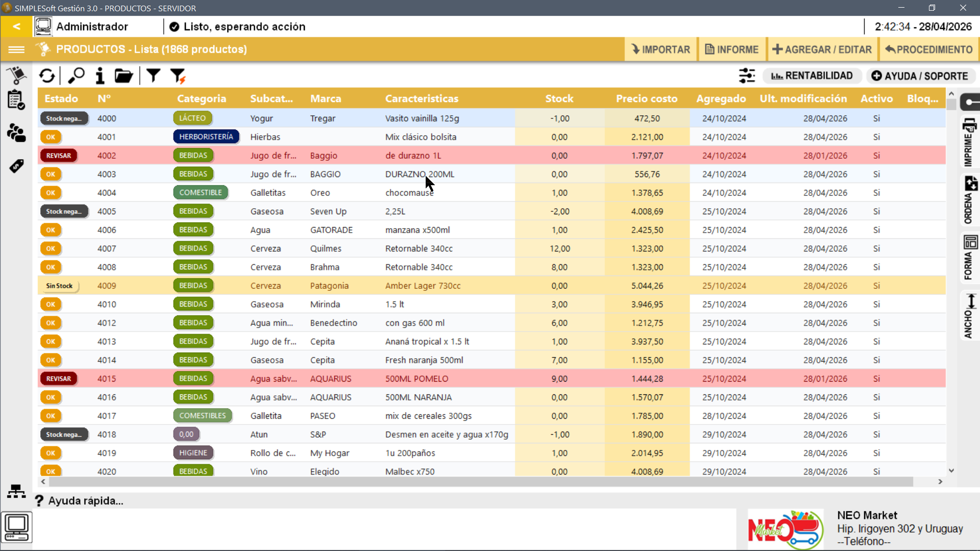Click the ANCHO side tab
This screenshot has width=980, height=551.
coord(970,316)
